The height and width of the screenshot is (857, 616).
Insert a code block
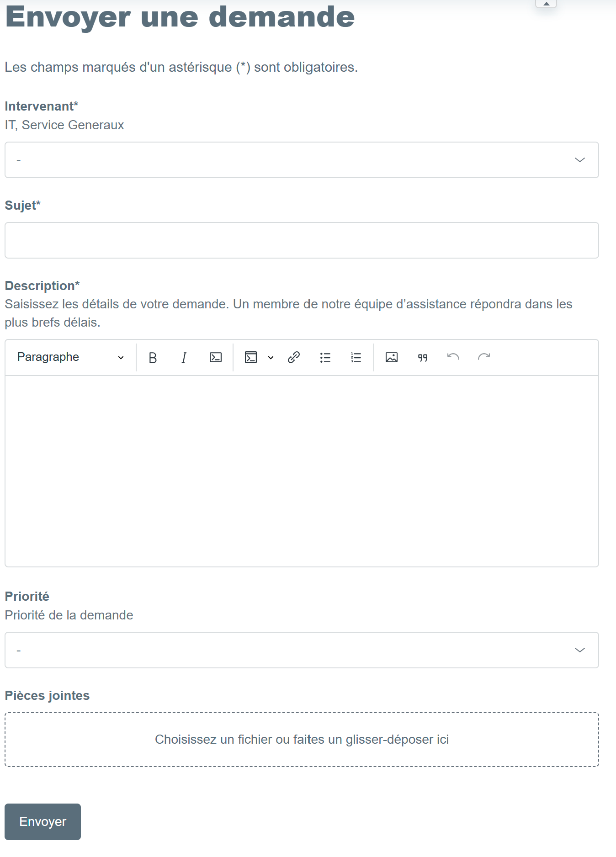(x=251, y=358)
